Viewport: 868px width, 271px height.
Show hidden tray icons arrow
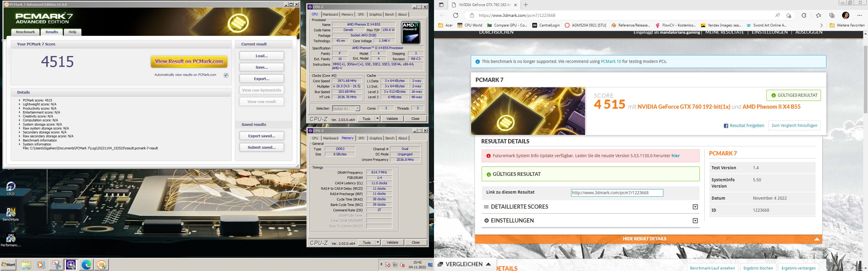click(x=381, y=265)
